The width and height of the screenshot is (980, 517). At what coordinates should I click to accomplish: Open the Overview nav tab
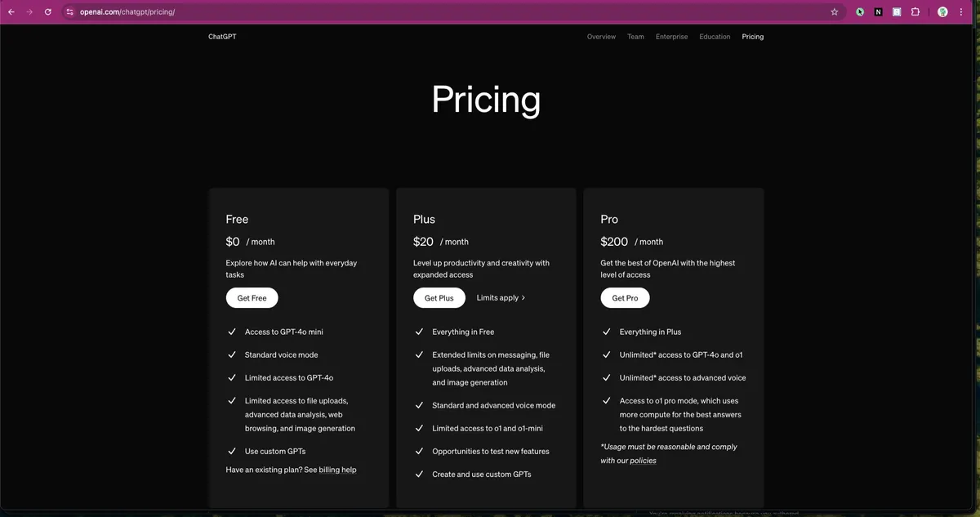point(601,37)
